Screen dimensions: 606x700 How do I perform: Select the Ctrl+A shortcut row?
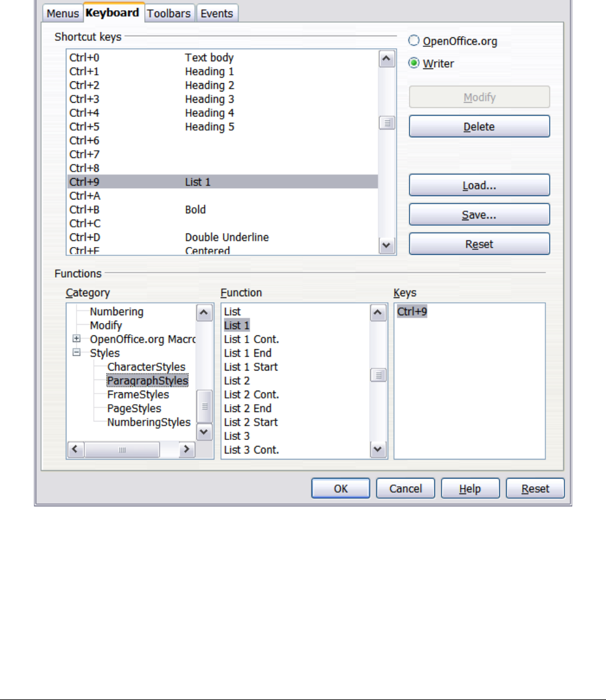223,196
